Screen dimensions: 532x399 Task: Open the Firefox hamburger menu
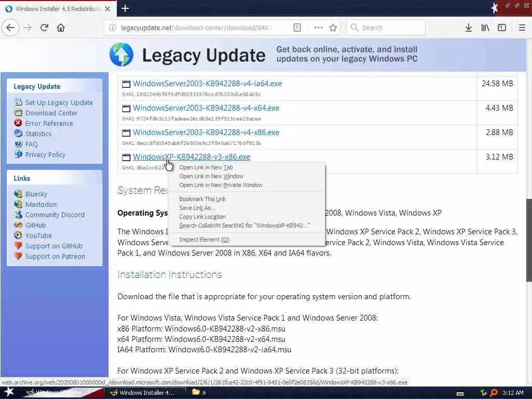click(x=522, y=28)
